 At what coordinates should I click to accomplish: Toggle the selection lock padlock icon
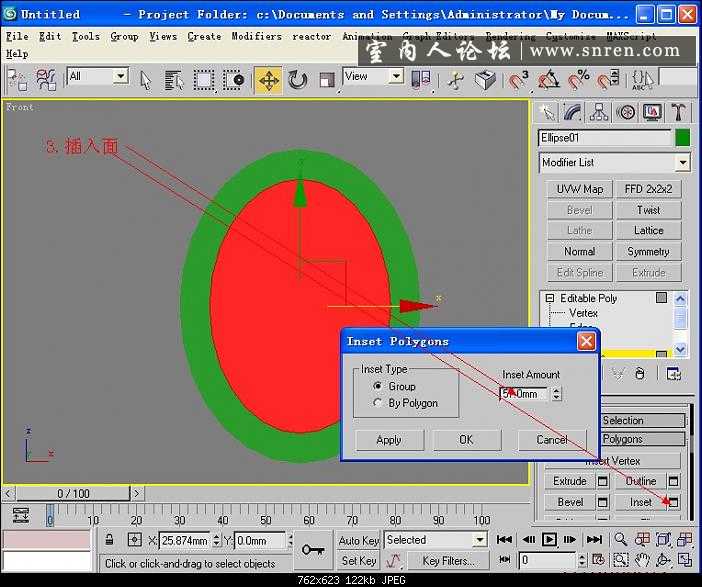tap(109, 540)
